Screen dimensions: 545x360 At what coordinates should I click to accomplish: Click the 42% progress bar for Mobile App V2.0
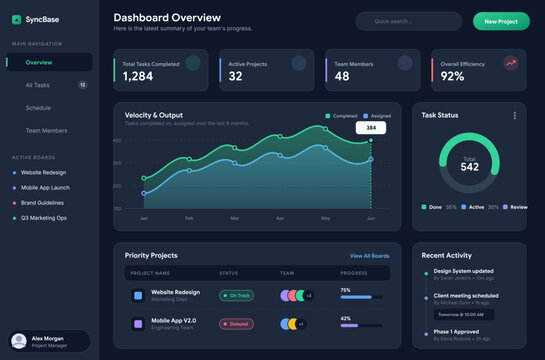point(361,326)
